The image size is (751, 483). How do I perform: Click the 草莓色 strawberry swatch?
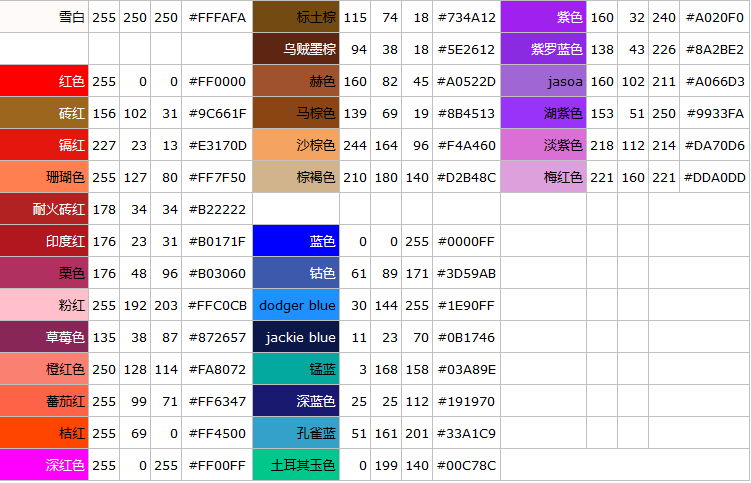pos(44,337)
